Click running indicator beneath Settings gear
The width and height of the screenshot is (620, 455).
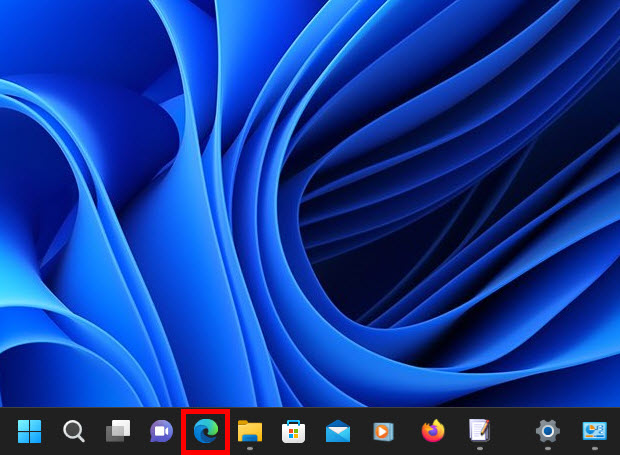pos(547,449)
